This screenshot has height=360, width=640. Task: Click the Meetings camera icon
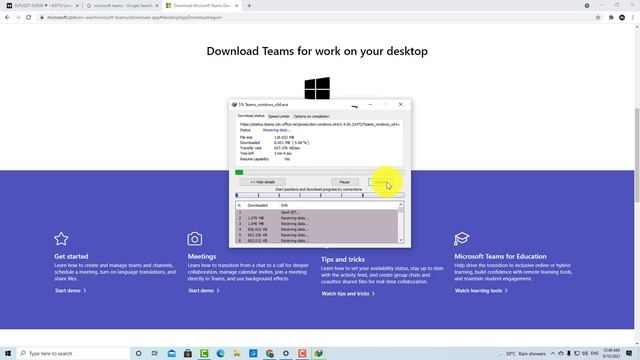pyautogui.click(x=195, y=239)
